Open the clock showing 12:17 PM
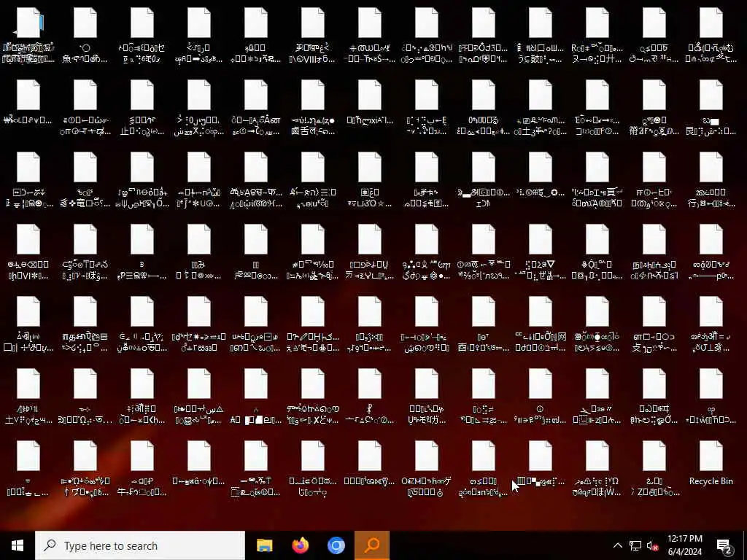Image resolution: width=747 pixels, height=560 pixels. tap(684, 545)
